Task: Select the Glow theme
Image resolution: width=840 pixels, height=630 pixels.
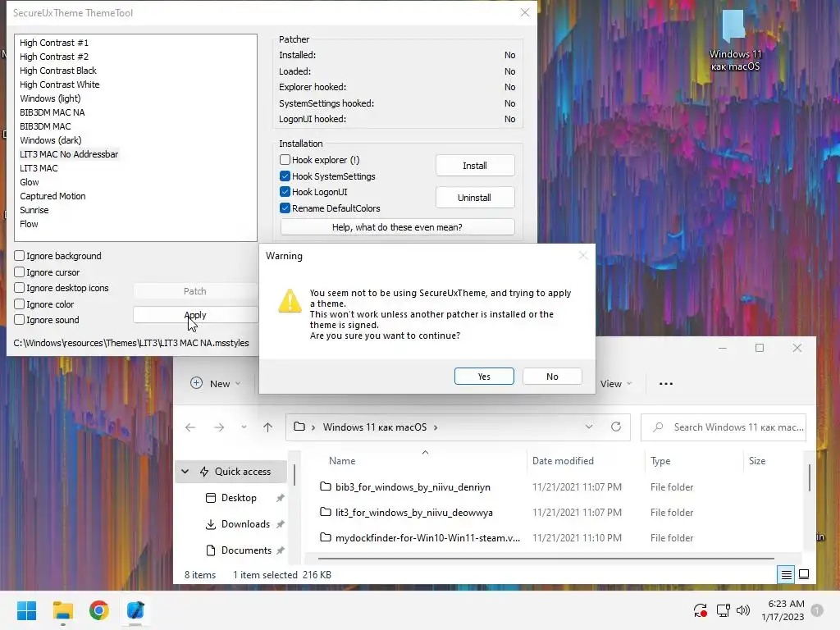Action: (30, 182)
